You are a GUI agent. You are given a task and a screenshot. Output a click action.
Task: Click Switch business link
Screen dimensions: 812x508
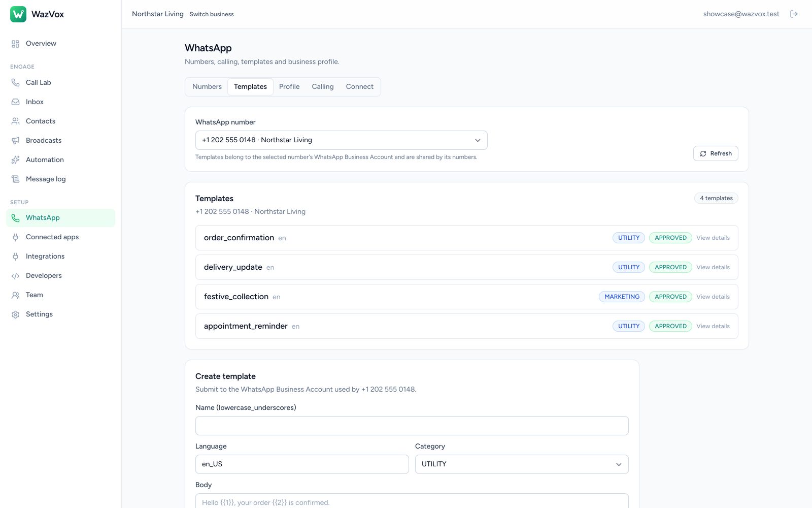[x=212, y=14]
